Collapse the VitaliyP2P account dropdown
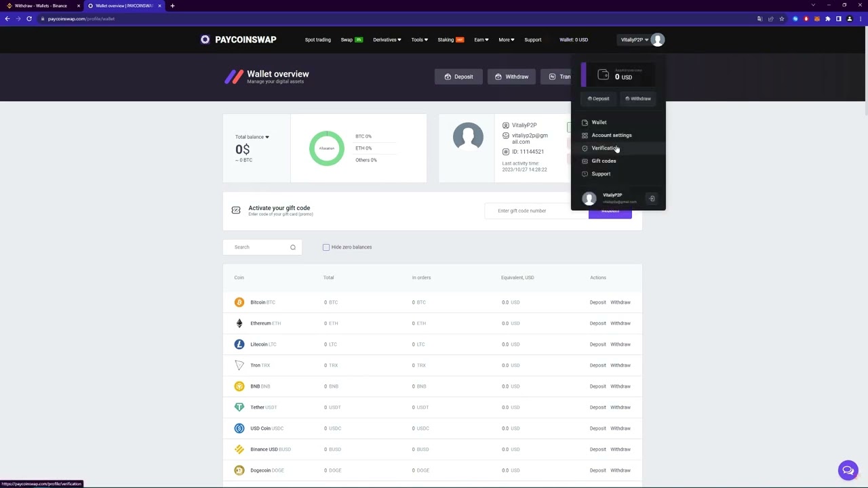Image resolution: width=868 pixels, height=488 pixels. (635, 40)
